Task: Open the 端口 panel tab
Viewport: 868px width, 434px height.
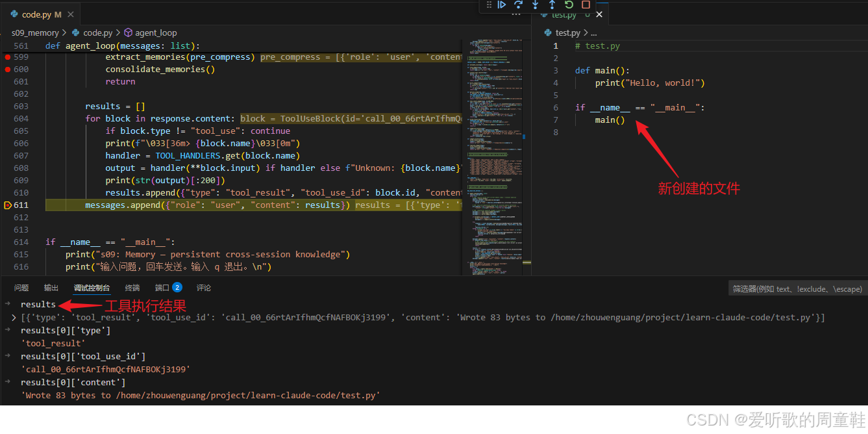Action: [x=162, y=288]
